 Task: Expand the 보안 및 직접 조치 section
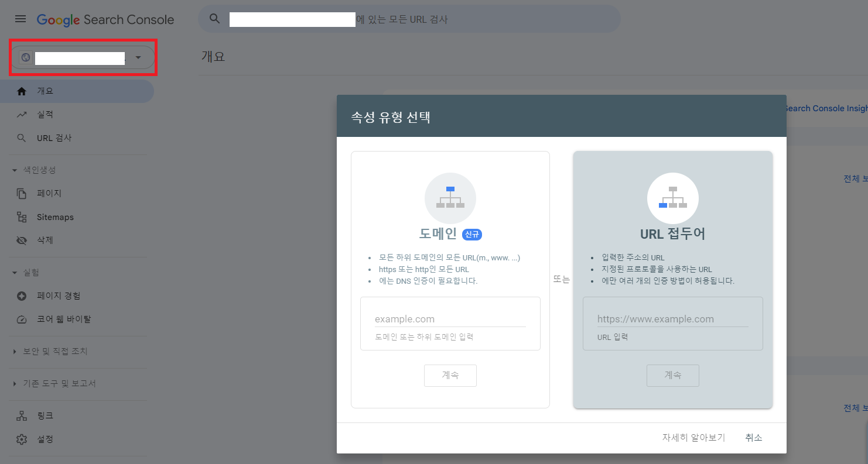tap(50, 352)
